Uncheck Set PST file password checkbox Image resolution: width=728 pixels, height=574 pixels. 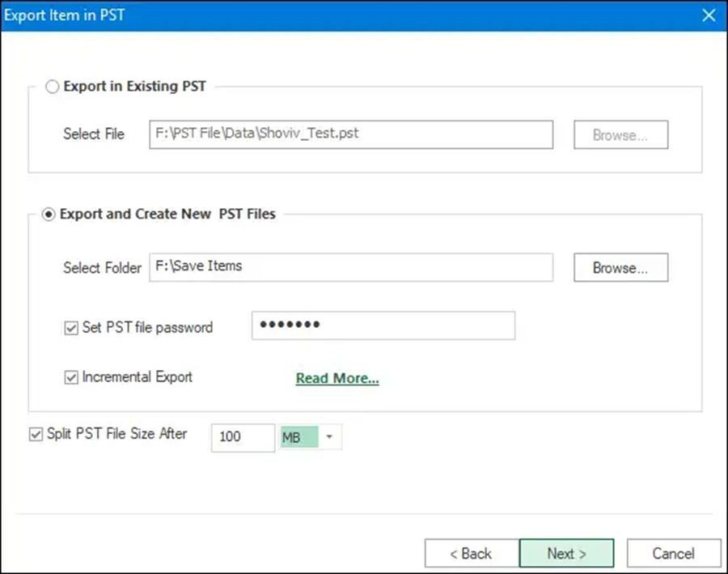coord(71,328)
